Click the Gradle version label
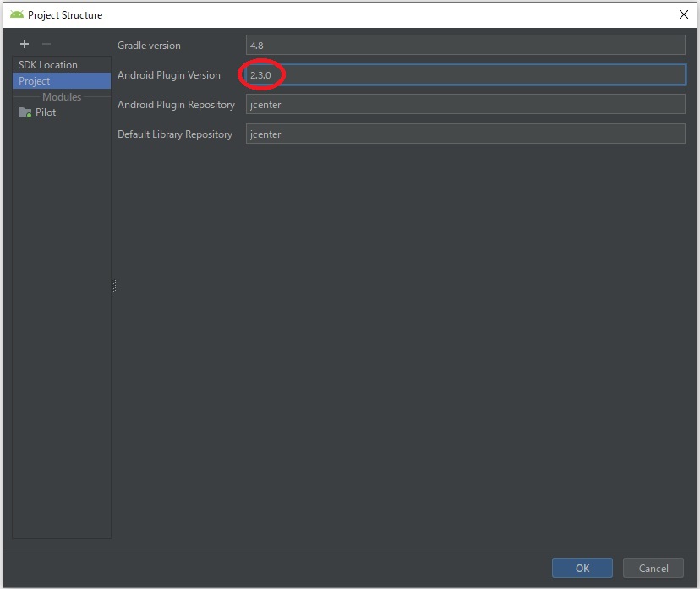This screenshot has width=700, height=589. [x=149, y=46]
